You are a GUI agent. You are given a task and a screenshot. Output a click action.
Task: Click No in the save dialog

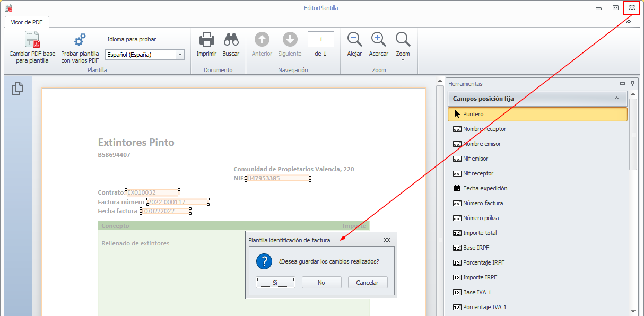(321, 283)
